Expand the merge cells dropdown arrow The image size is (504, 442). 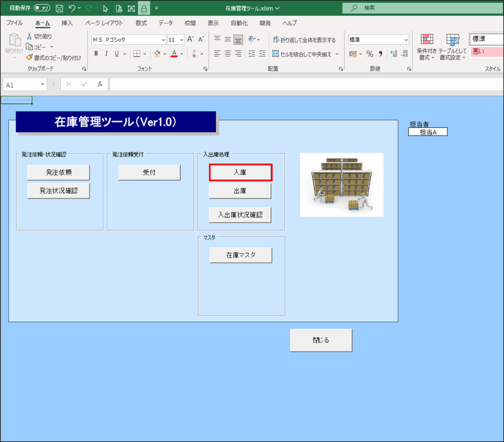coord(337,54)
